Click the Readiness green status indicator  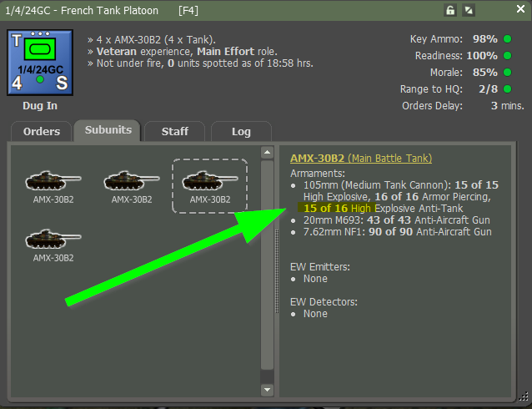pyautogui.click(x=507, y=56)
